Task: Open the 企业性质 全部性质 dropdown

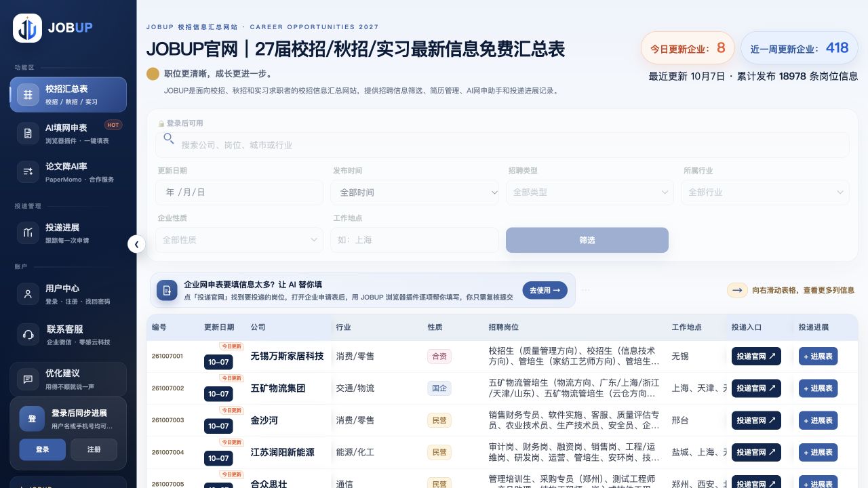Action: click(239, 240)
